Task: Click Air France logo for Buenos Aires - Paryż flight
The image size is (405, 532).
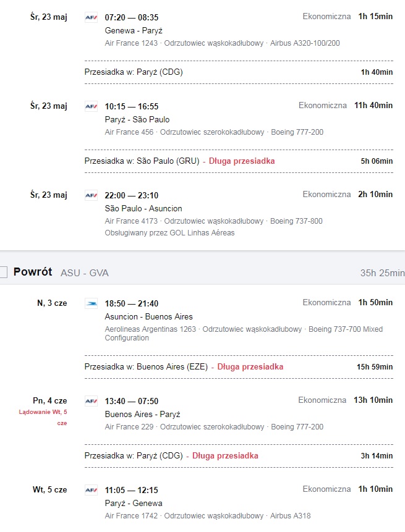Action: coord(91,401)
